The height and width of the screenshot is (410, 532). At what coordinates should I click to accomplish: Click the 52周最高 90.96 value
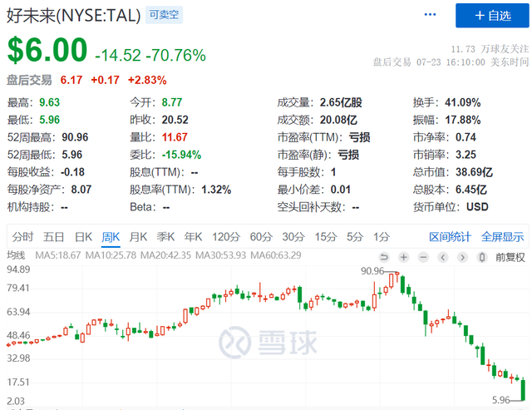tap(75, 137)
